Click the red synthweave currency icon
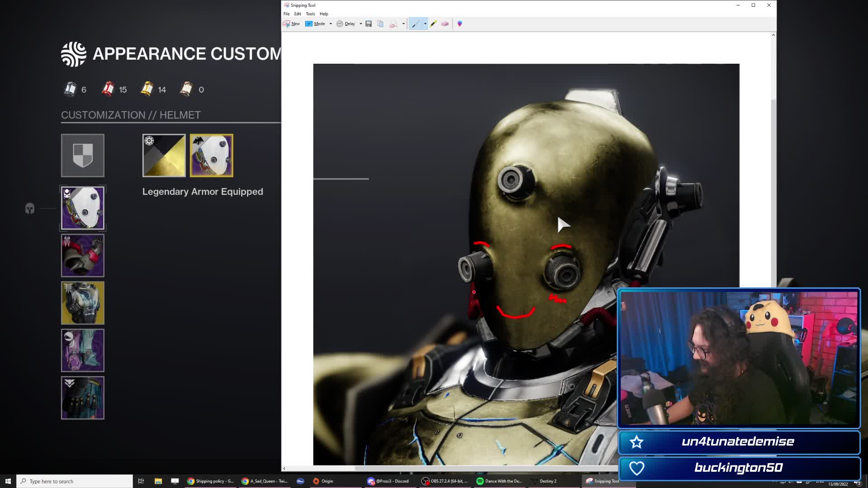868x488 pixels. tap(108, 89)
